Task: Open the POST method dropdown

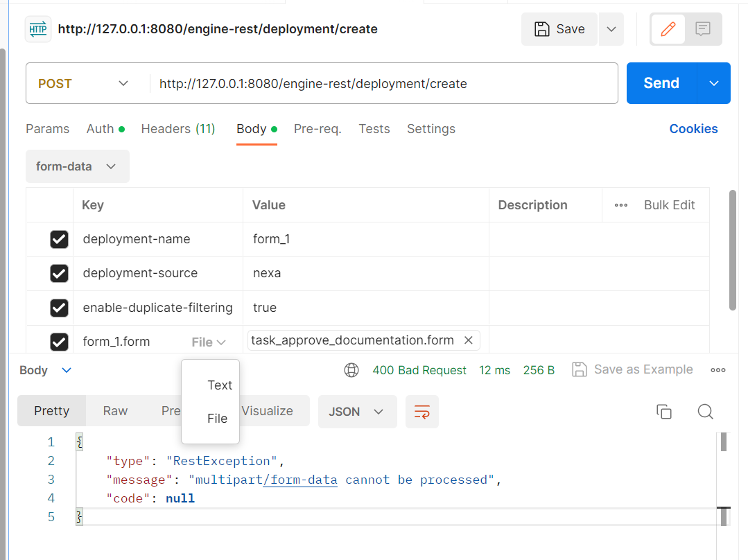Action: 83,82
